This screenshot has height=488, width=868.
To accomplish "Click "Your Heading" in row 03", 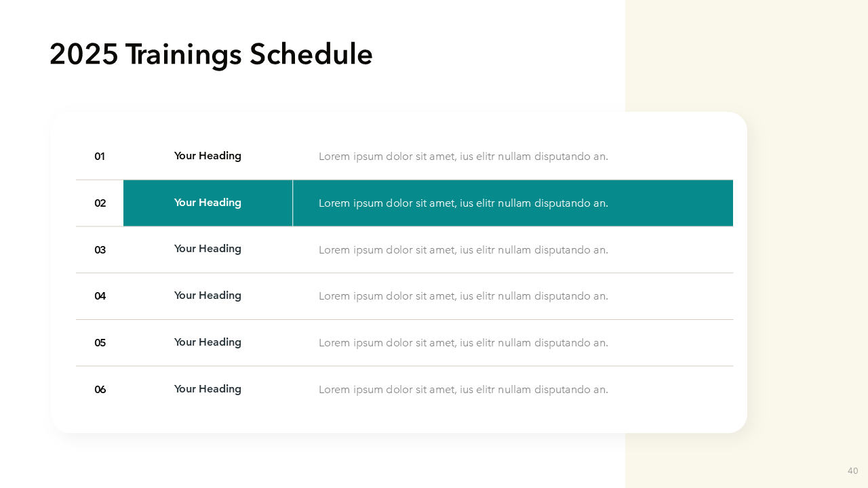I will [208, 249].
